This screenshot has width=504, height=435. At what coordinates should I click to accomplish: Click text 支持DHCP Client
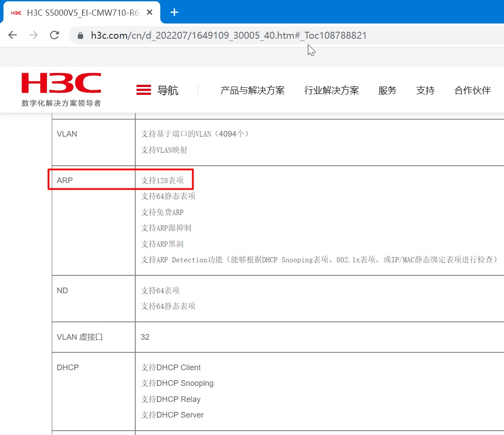(170, 368)
